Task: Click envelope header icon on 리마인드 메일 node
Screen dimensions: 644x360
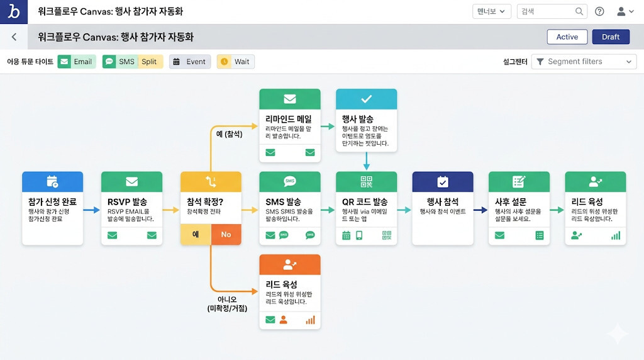Action: pos(289,99)
